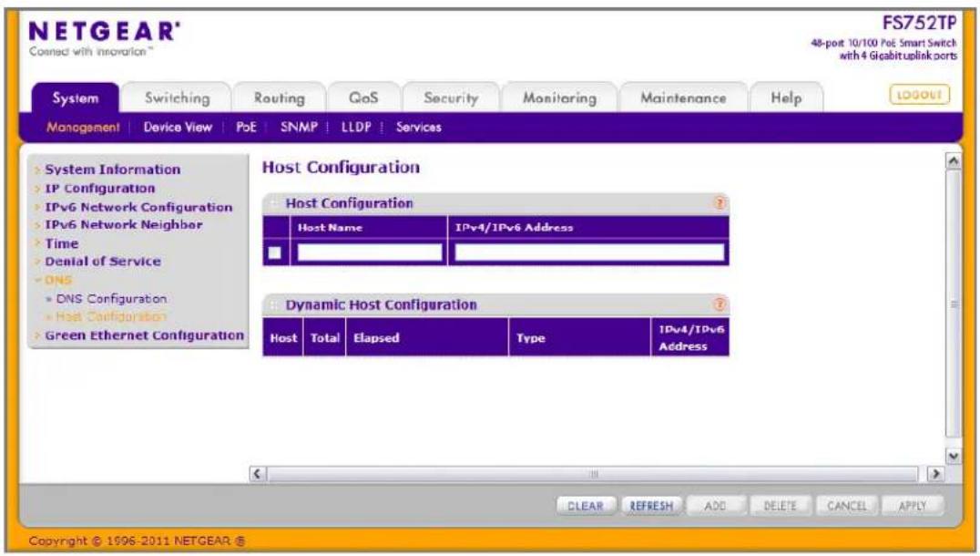The image size is (980, 556).
Task: Focus the Host Name input field
Action: (370, 252)
